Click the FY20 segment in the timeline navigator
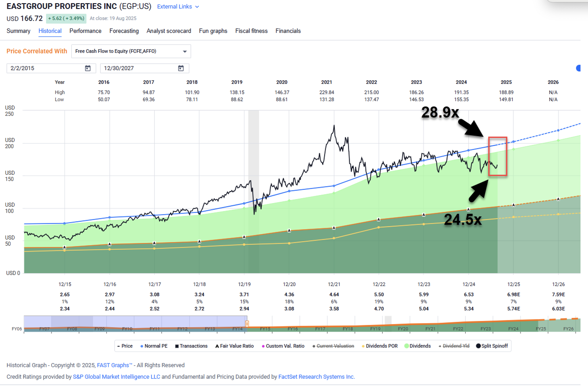 [x=403, y=329]
